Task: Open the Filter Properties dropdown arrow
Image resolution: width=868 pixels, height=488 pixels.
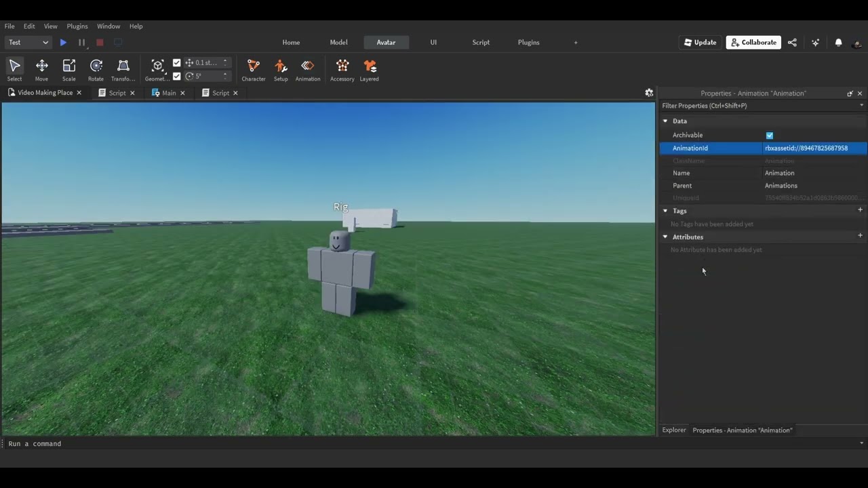Action: click(x=861, y=105)
